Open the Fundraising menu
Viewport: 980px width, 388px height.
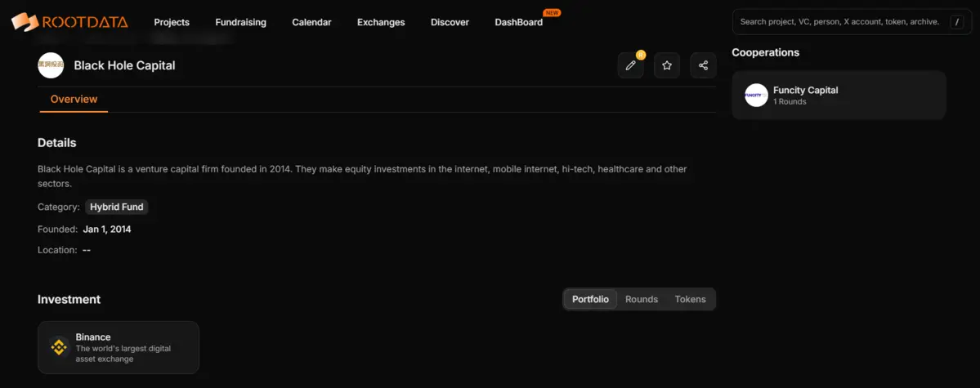[x=240, y=23]
